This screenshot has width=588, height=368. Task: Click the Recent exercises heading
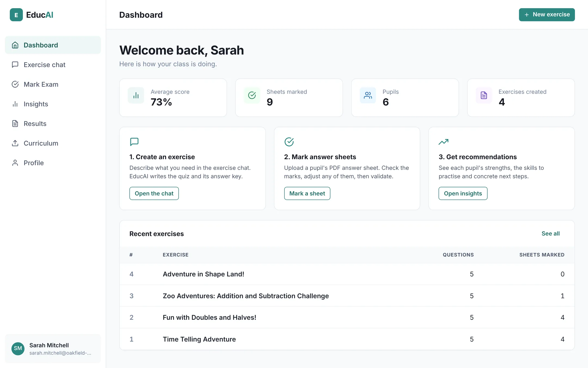tap(157, 234)
